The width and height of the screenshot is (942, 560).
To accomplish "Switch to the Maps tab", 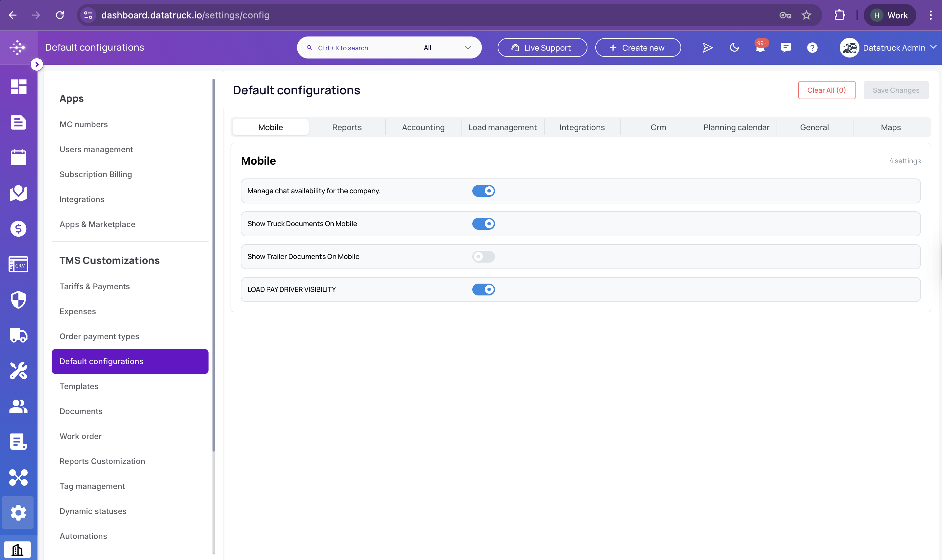I will 891,127.
